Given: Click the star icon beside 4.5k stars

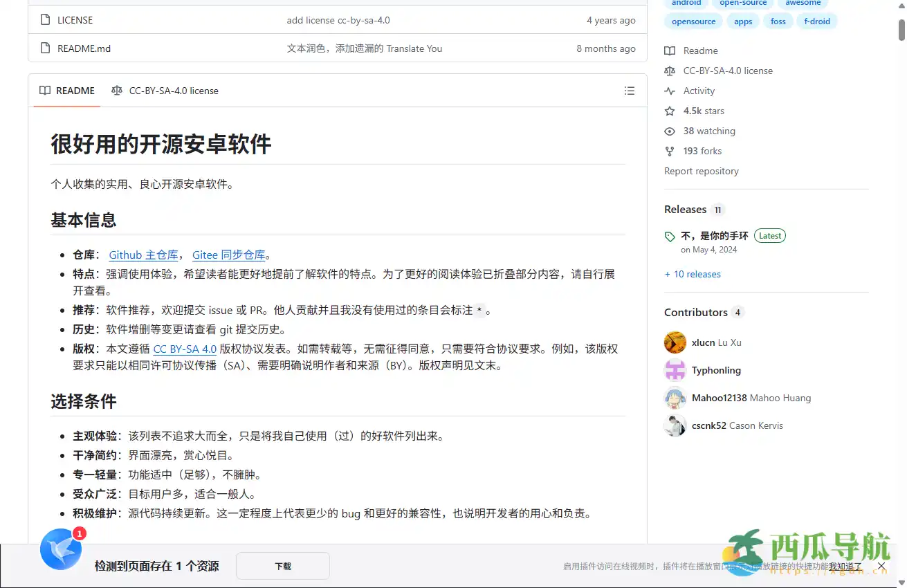Looking at the screenshot, I should click(669, 111).
